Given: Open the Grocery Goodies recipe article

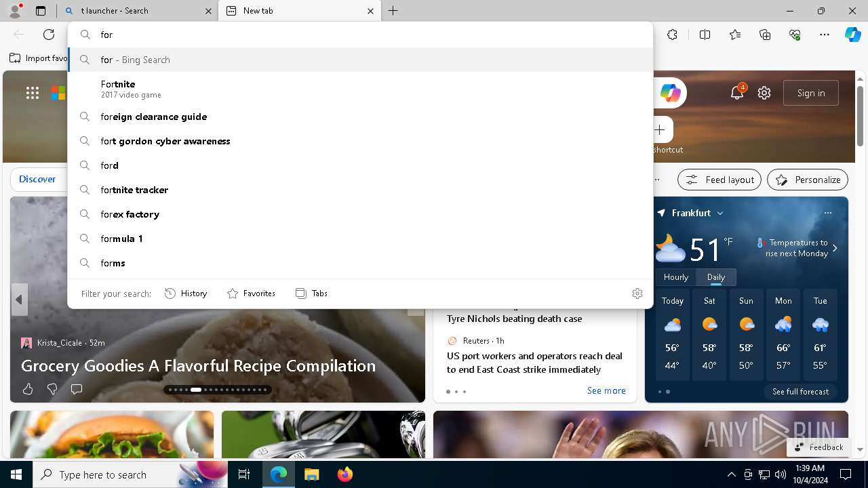Looking at the screenshot, I should pos(198,366).
